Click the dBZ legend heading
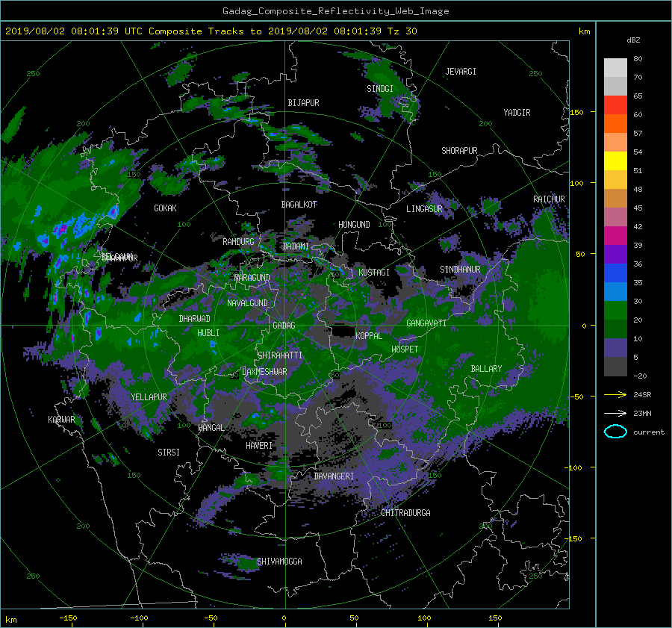The height and width of the screenshot is (628, 672). coord(633,40)
